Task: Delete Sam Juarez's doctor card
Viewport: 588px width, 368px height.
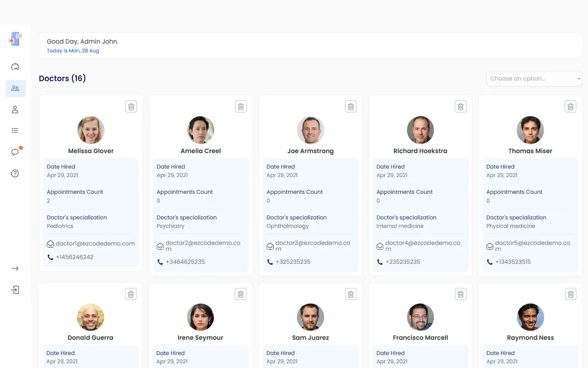Action: pyautogui.click(x=350, y=294)
